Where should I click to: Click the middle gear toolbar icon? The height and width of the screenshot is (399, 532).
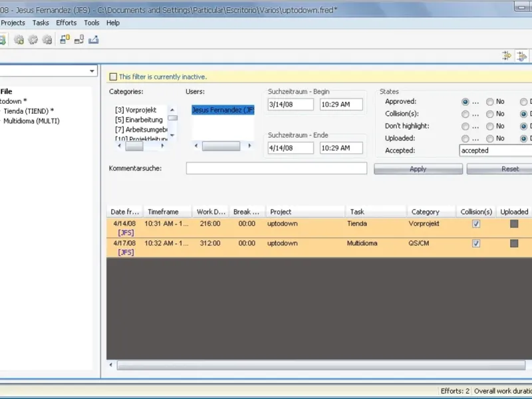point(33,40)
